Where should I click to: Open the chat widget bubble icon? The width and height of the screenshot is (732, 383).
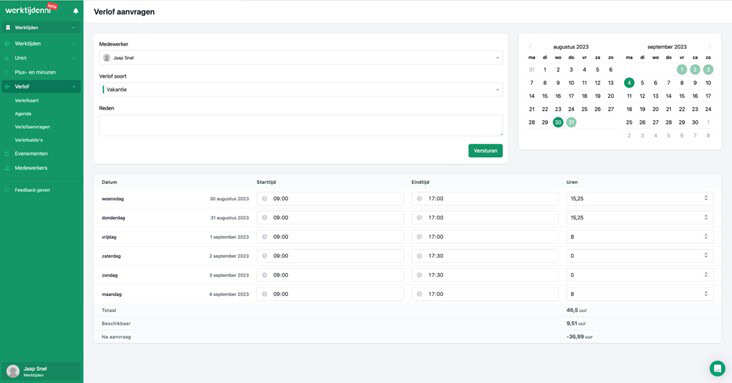tap(717, 368)
